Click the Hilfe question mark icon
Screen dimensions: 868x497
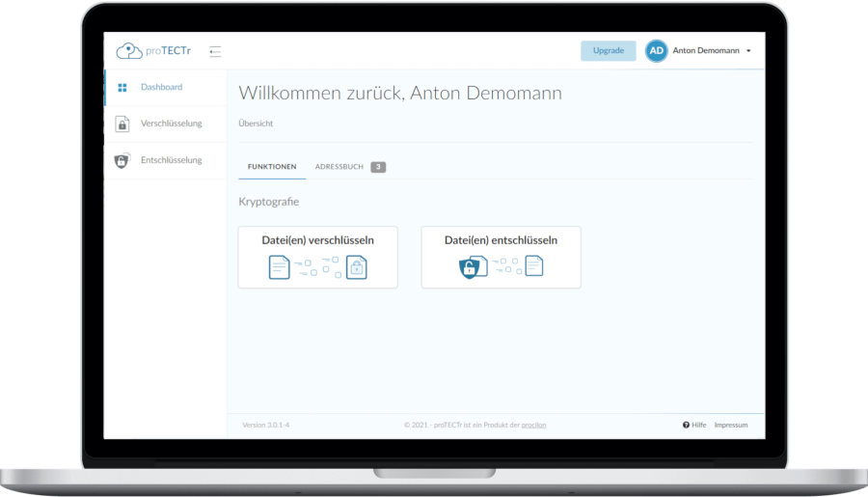point(686,425)
